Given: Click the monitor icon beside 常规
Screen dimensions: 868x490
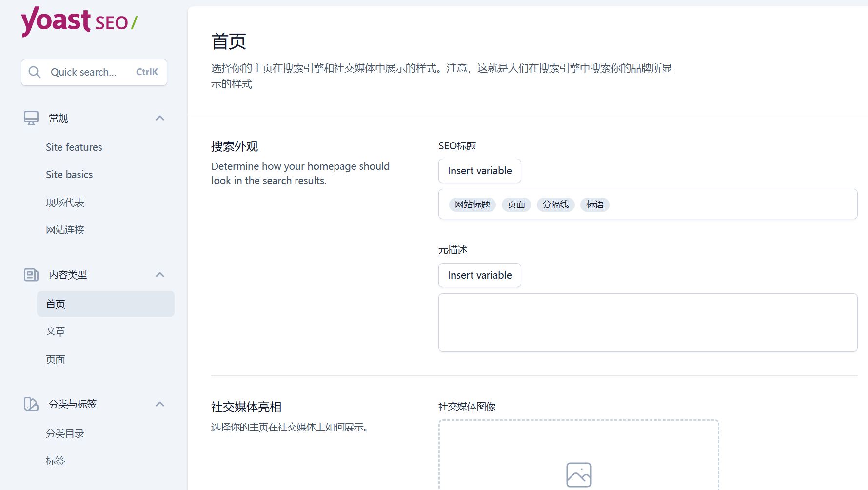Looking at the screenshot, I should [x=31, y=118].
